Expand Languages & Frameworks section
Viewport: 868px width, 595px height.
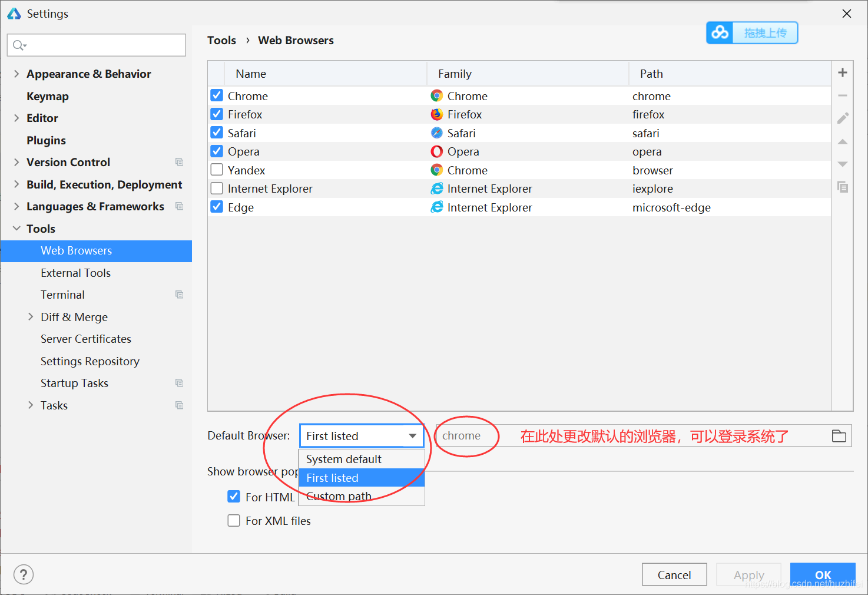click(16, 206)
